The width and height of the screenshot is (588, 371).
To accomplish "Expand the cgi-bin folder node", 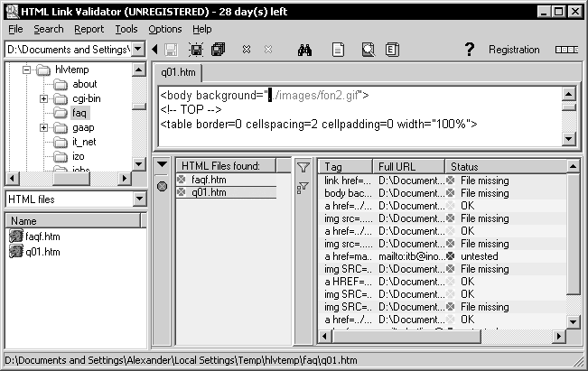I will (43, 98).
